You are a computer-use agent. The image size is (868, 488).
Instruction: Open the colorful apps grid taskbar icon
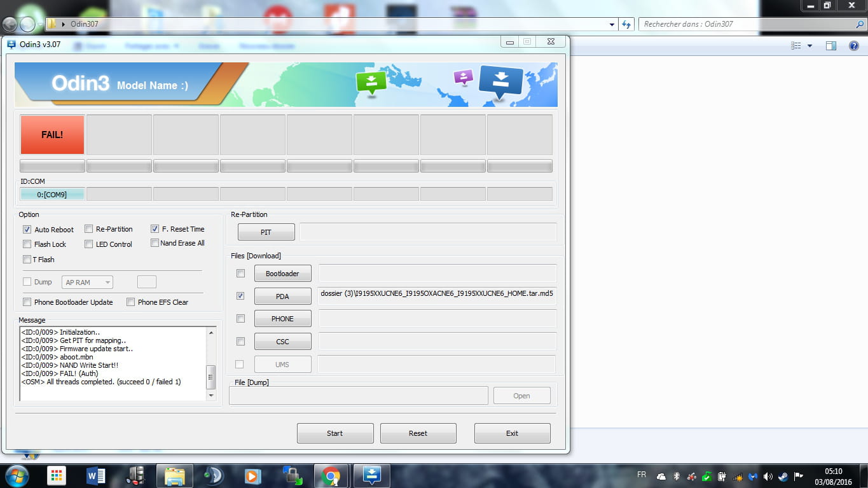(x=57, y=476)
